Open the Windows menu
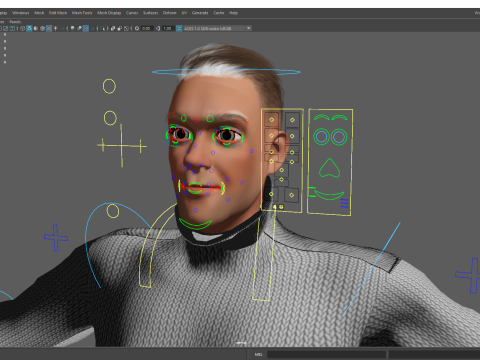 (21, 13)
